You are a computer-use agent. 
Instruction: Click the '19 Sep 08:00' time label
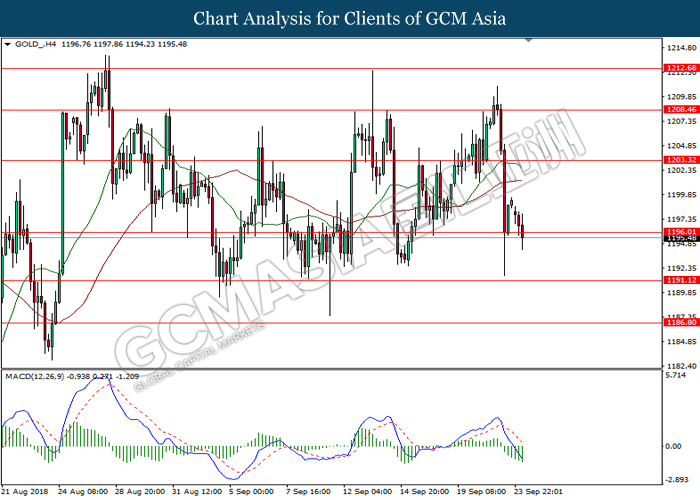(x=482, y=492)
